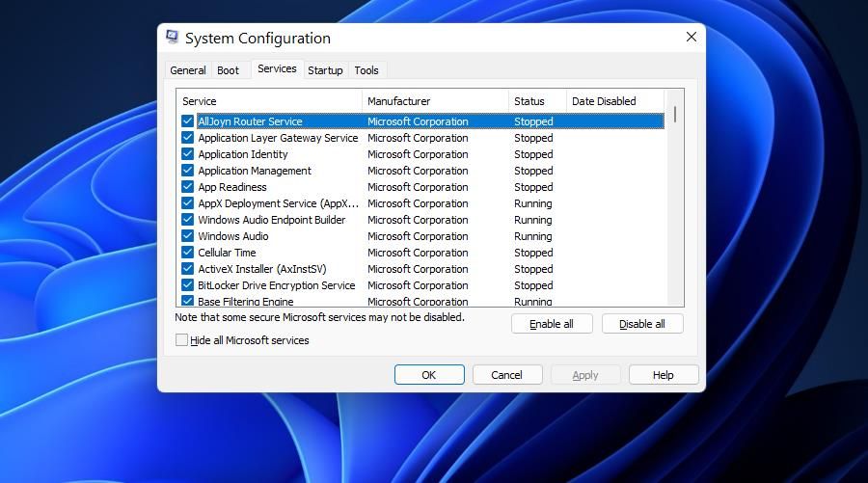
Task: Close the System Configuration window
Action: (x=691, y=37)
